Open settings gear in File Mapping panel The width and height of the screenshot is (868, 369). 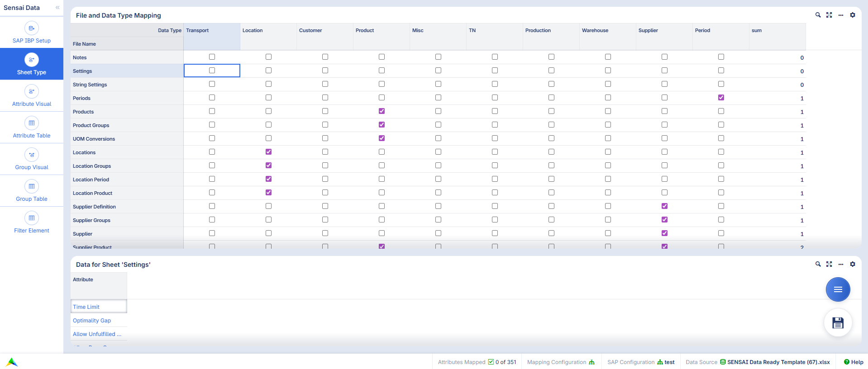[x=852, y=15]
